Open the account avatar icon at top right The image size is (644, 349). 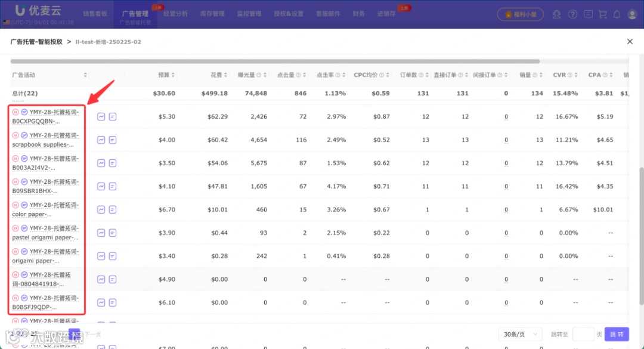pos(633,14)
